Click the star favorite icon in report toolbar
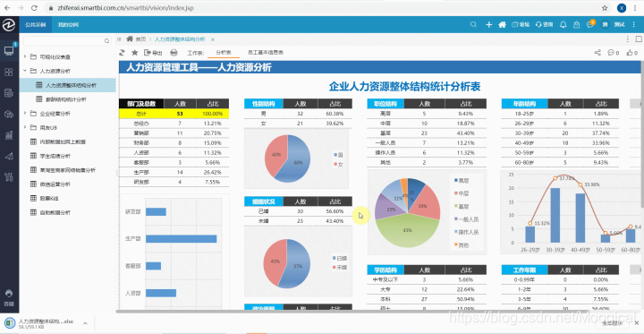 [134, 52]
